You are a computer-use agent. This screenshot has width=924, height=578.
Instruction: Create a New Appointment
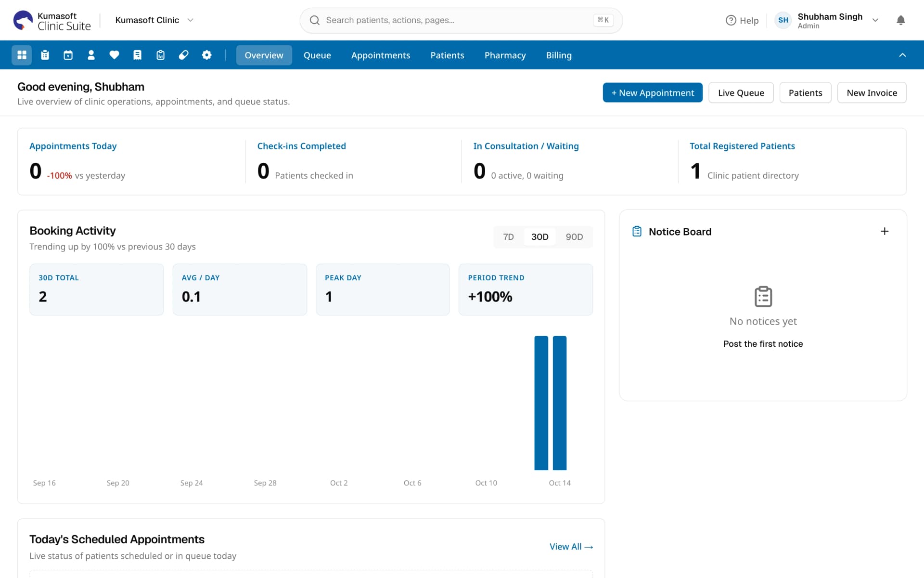pos(653,92)
